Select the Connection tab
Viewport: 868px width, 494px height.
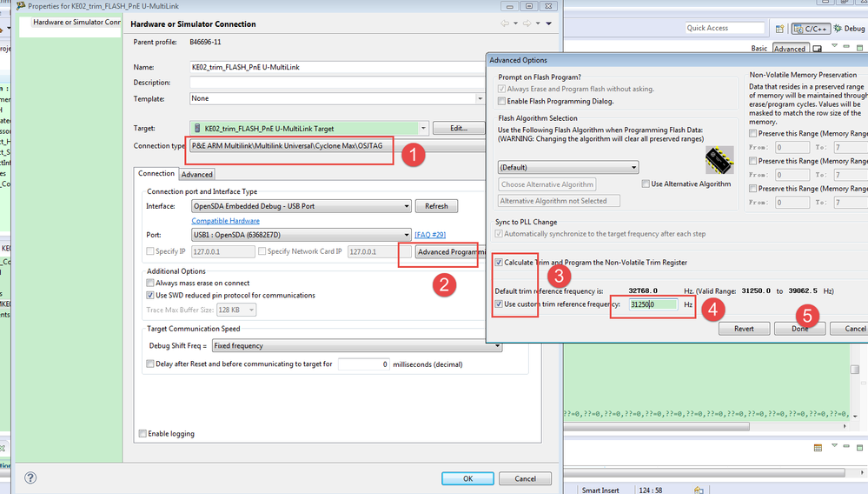[156, 173]
